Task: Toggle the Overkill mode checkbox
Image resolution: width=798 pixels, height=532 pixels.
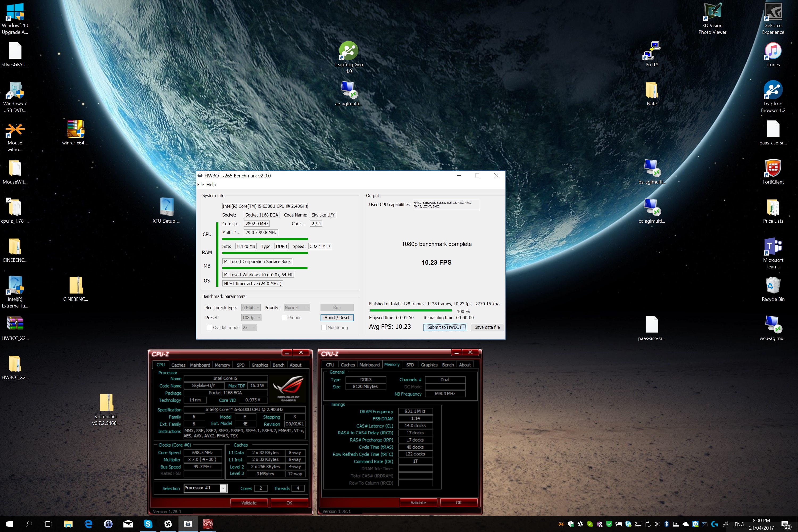Action: [209, 327]
